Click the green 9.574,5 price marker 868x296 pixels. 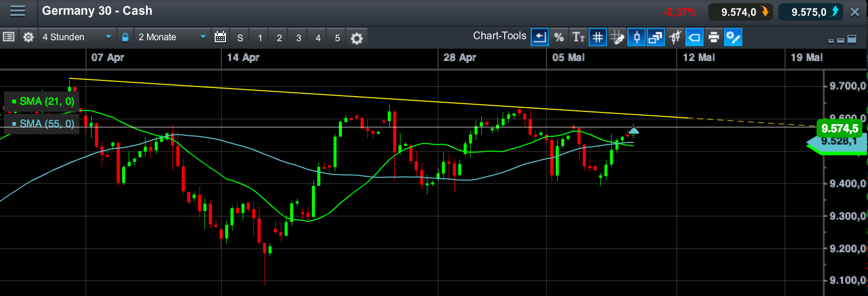[839, 129]
